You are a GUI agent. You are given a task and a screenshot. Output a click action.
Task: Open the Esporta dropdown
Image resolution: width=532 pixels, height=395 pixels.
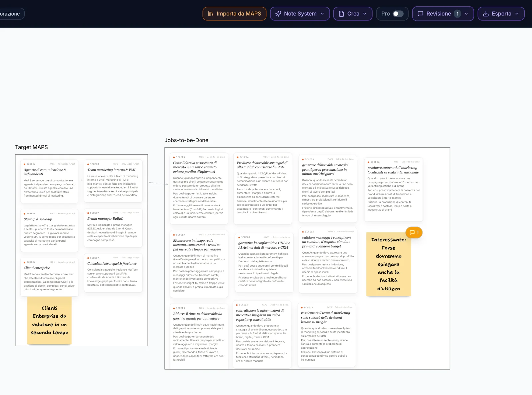click(x=501, y=14)
